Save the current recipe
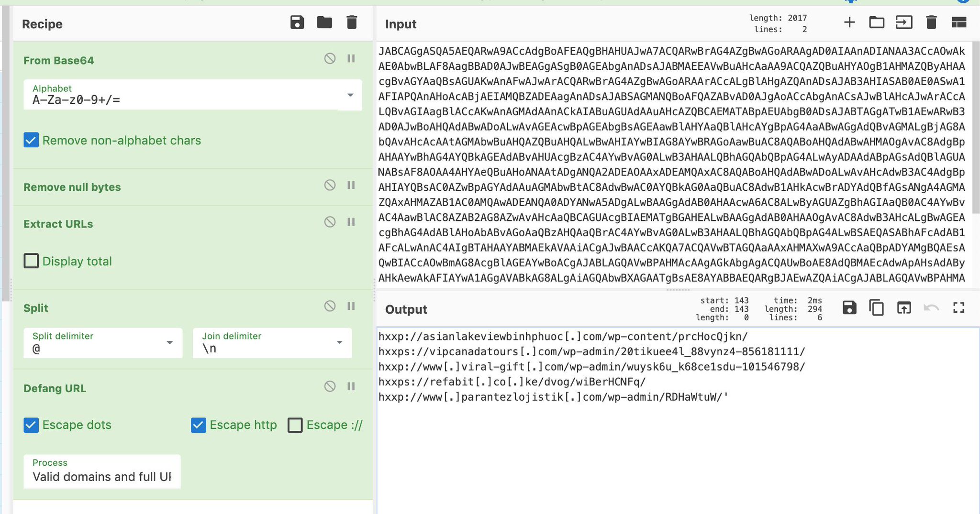Screen dimensions: 980x514 (x=297, y=22)
